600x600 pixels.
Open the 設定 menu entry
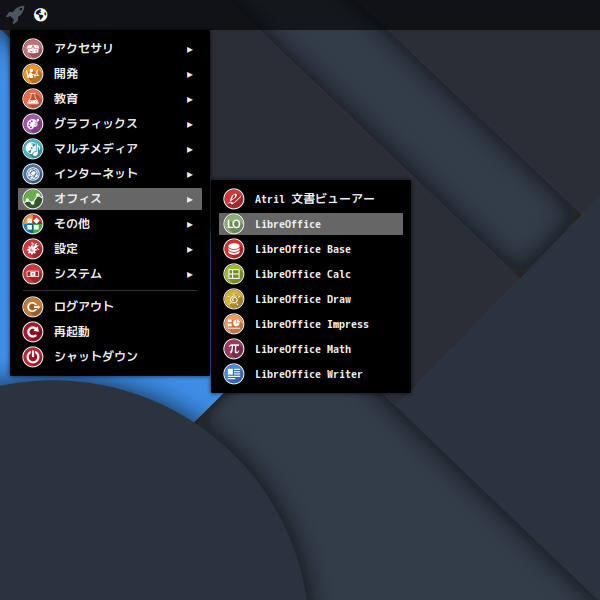(110, 249)
